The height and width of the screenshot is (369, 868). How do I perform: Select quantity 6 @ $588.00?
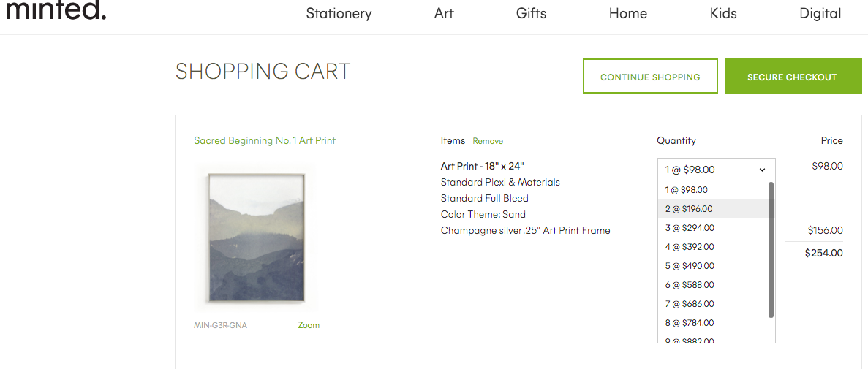coord(712,284)
